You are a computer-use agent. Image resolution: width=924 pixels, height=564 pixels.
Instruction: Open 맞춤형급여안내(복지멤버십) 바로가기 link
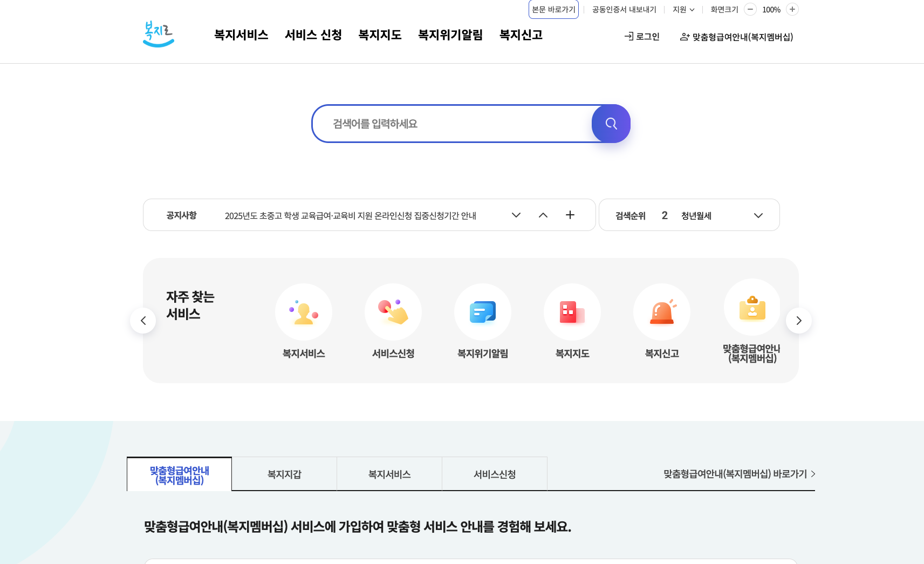click(740, 474)
